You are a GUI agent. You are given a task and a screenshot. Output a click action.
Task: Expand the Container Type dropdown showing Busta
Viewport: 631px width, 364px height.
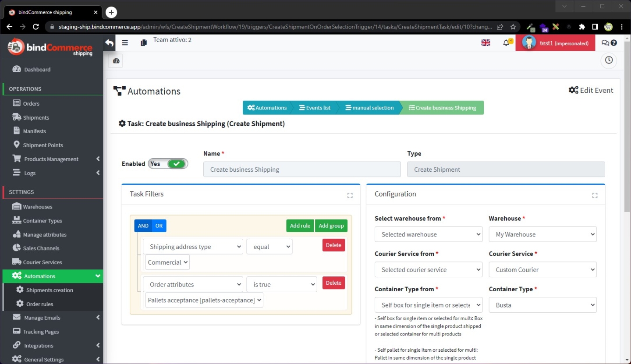coord(542,304)
